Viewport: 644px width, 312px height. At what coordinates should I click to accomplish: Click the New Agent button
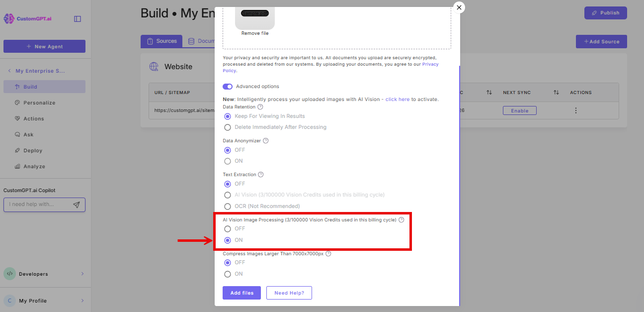click(44, 46)
